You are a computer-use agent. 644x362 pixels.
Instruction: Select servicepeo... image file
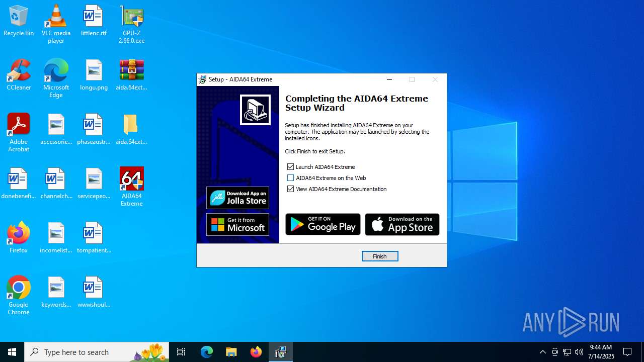94,184
